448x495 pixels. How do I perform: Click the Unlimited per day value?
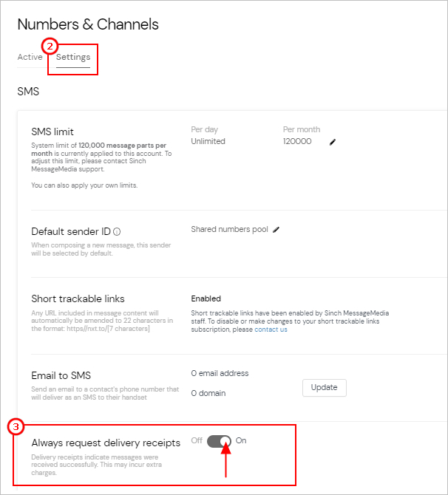click(208, 141)
